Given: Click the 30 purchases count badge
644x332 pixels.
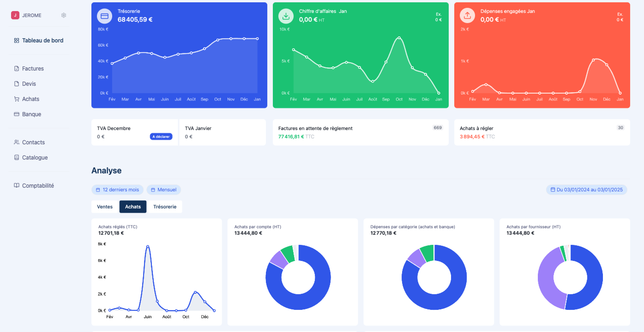Looking at the screenshot, I should click(x=620, y=127).
